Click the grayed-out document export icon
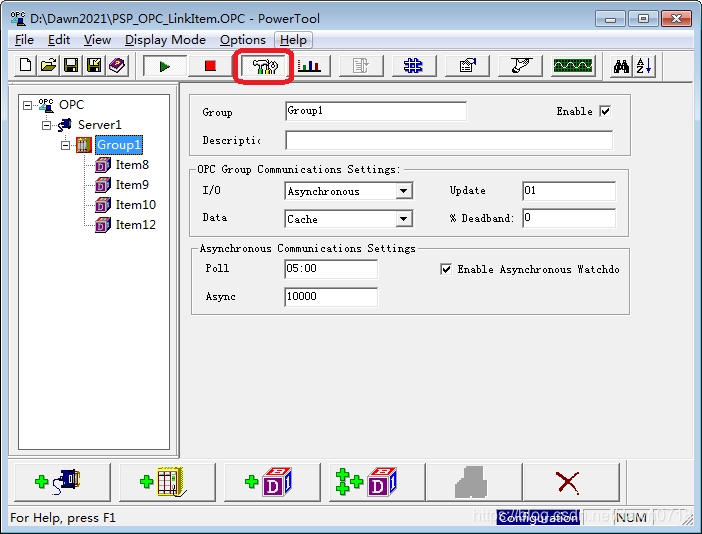 361,66
